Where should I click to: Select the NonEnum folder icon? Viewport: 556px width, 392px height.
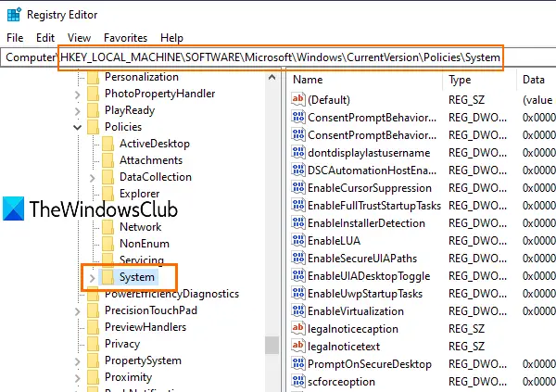pos(107,244)
